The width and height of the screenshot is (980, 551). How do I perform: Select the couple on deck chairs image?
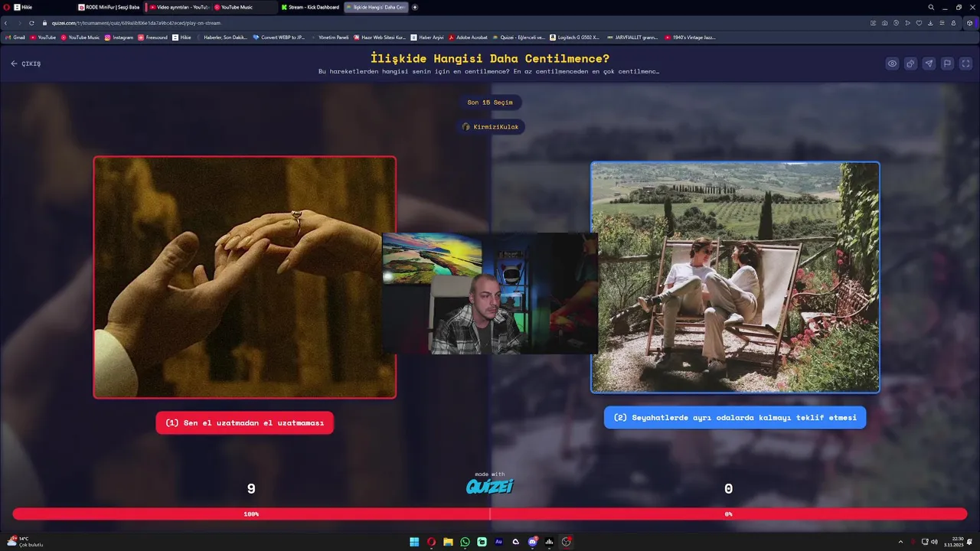[735, 277]
